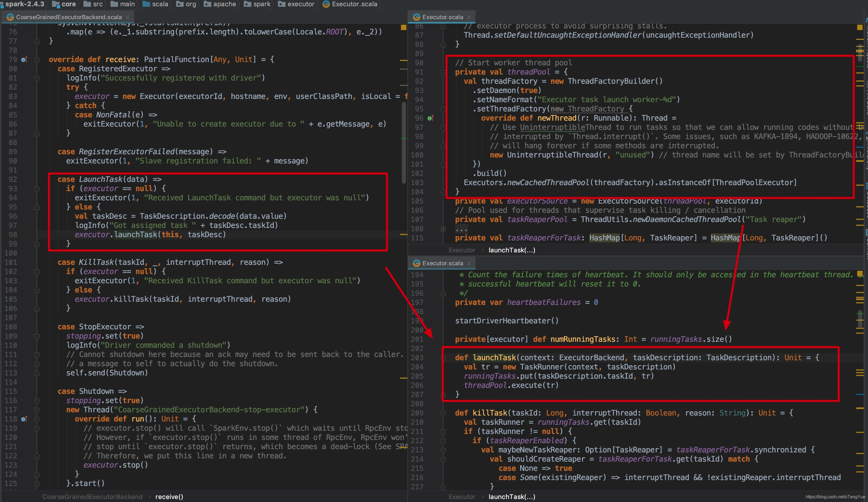Click the Executor.scala breadcrumb at top

pos(350,4)
